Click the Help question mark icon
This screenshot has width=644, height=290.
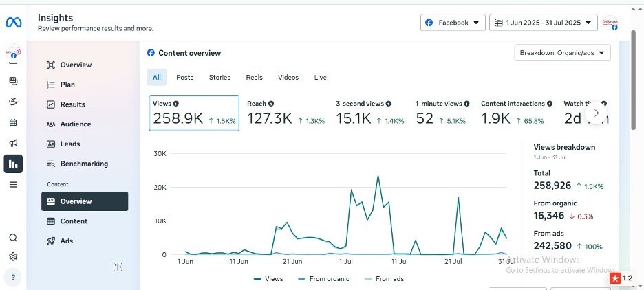click(13, 278)
